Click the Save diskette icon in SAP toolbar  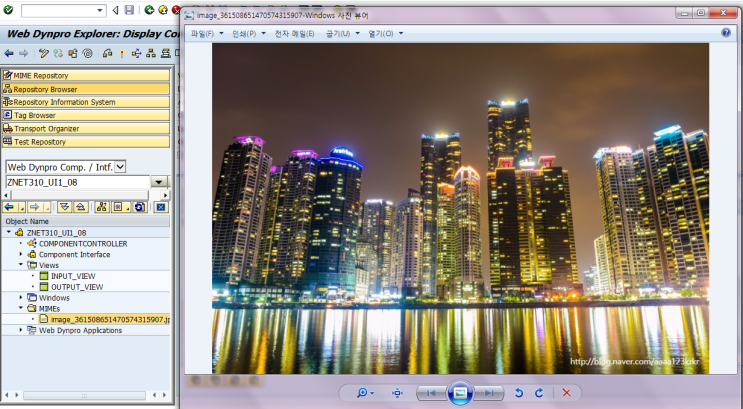click(x=129, y=10)
